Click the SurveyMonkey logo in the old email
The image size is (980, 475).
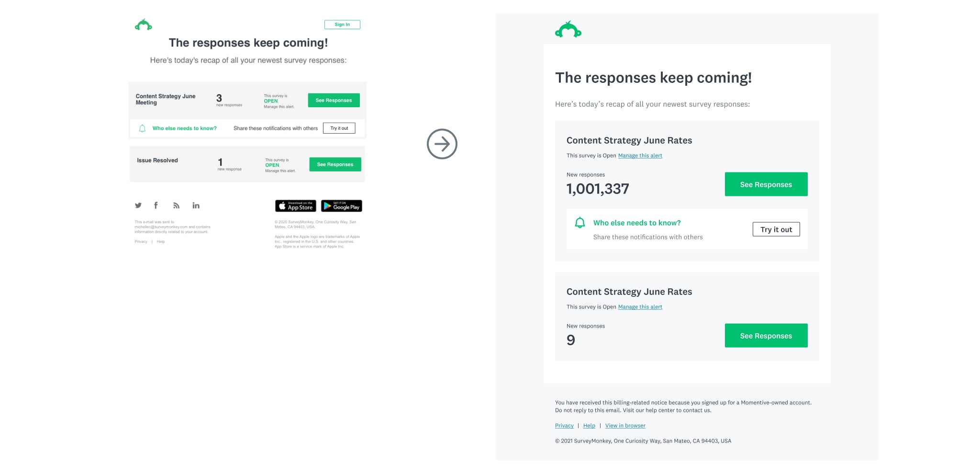144,25
